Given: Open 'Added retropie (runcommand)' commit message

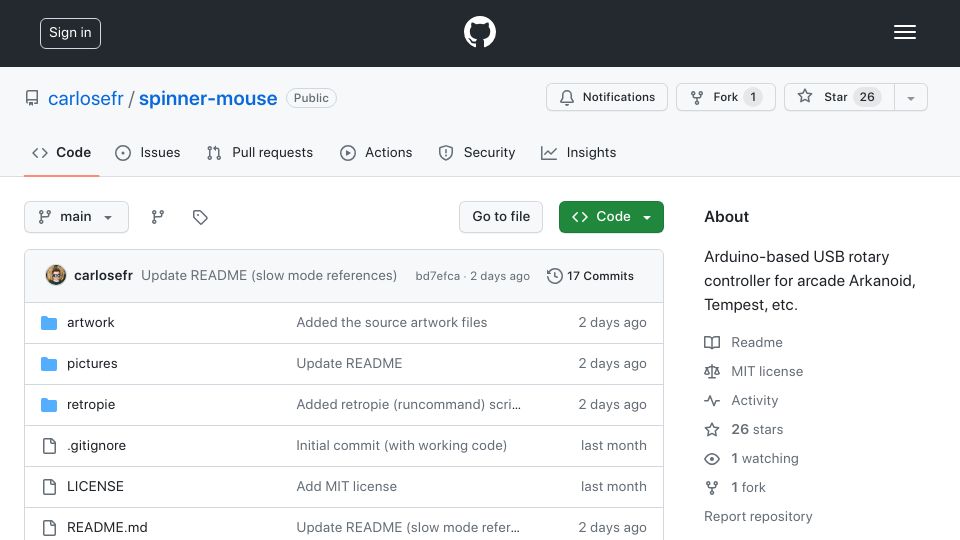Looking at the screenshot, I should [x=408, y=405].
